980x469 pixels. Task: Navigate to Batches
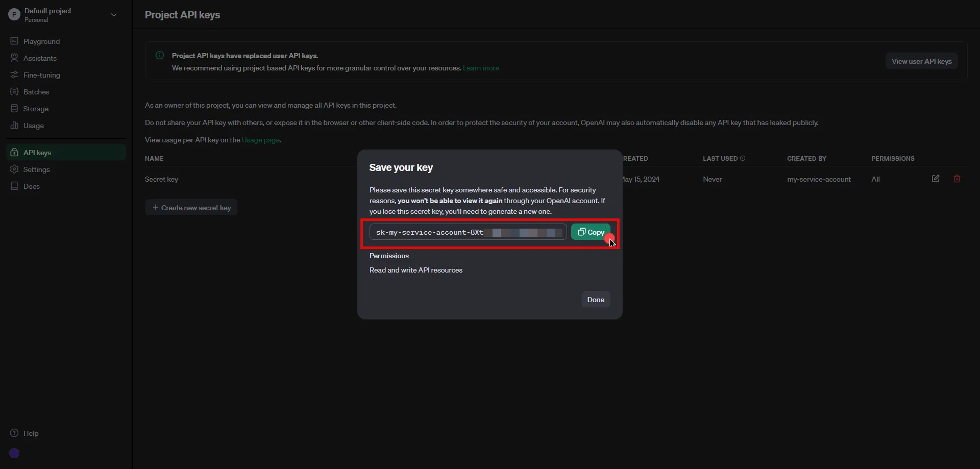tap(36, 92)
